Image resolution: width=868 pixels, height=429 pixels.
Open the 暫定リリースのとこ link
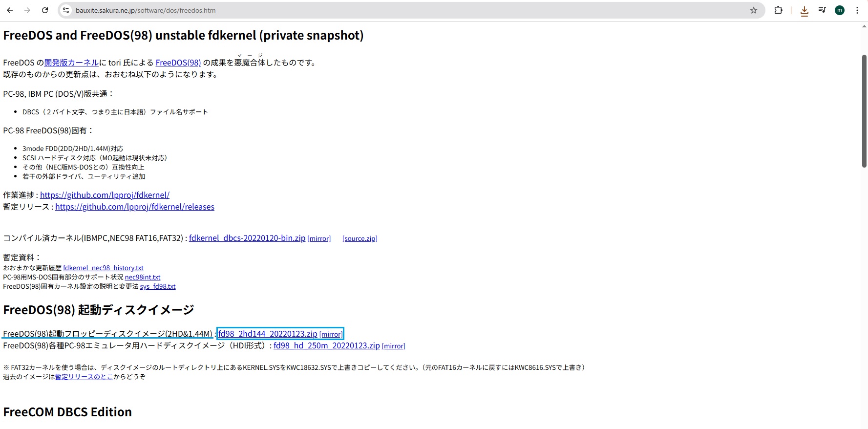pyautogui.click(x=84, y=377)
